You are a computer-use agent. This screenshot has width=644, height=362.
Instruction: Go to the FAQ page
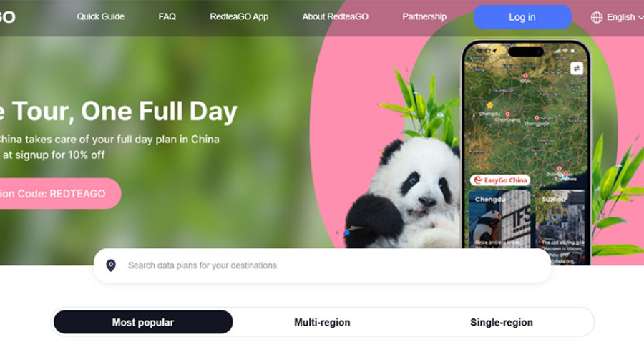point(167,17)
